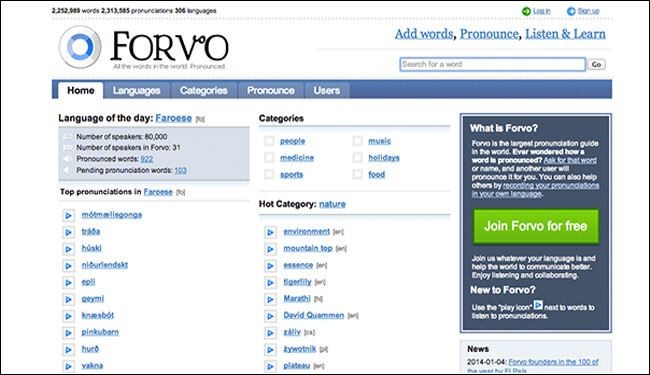
Task: Play the Marathi pronunciation
Action: click(x=270, y=300)
